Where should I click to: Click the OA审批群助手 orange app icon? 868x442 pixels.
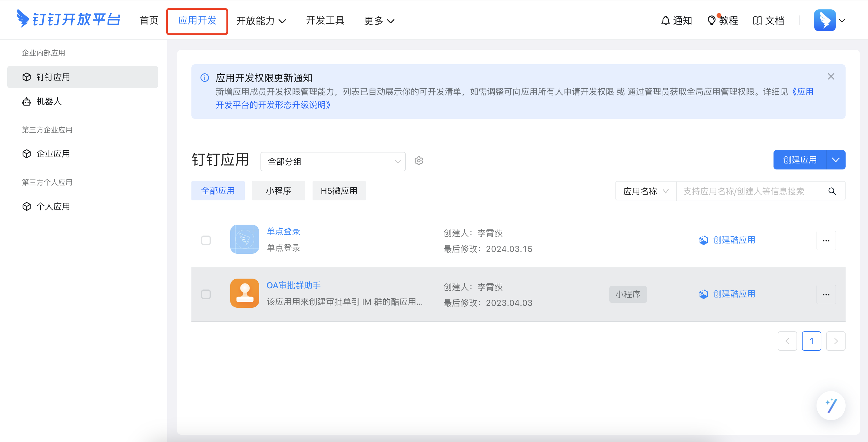(245, 293)
